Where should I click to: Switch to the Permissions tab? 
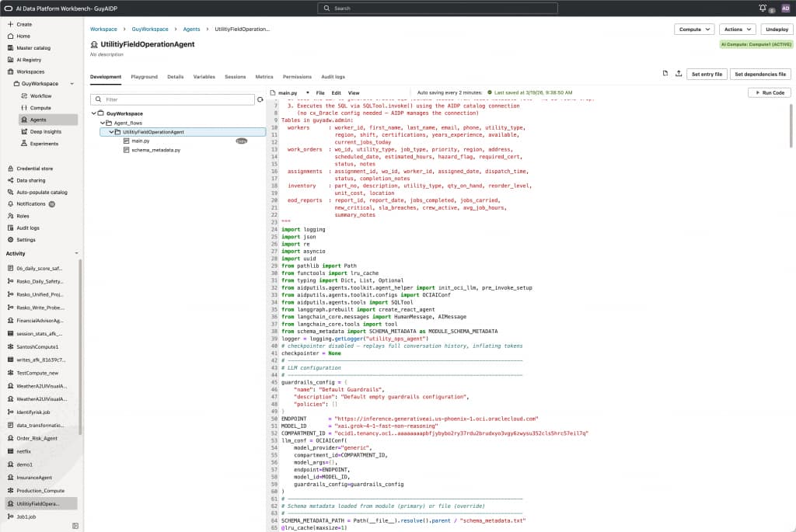[297, 77]
